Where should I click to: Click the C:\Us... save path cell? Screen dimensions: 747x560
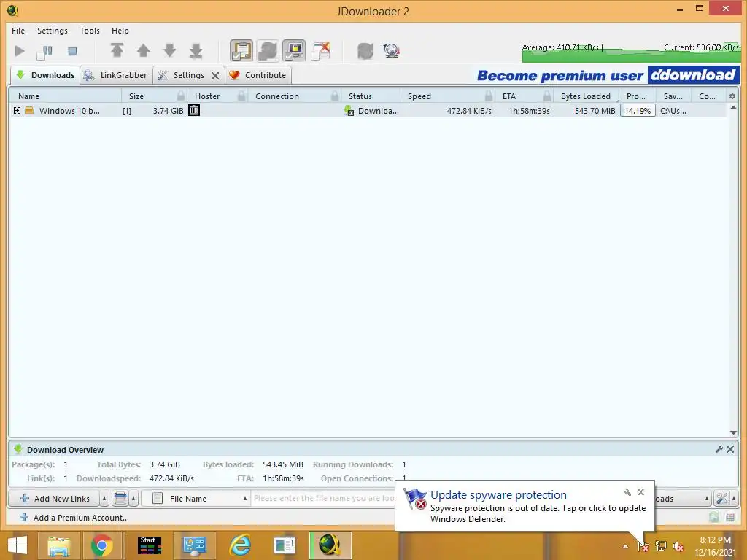tap(673, 111)
